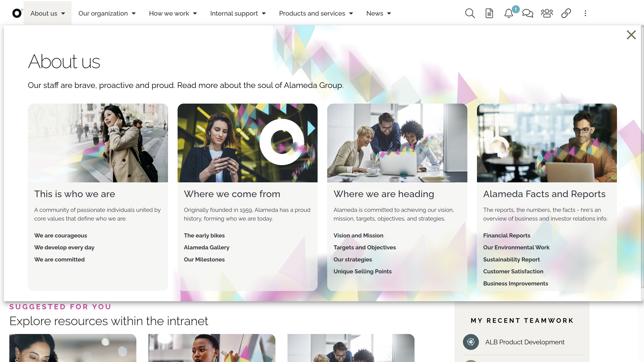Click the page's vertical scrollbar

point(642,157)
